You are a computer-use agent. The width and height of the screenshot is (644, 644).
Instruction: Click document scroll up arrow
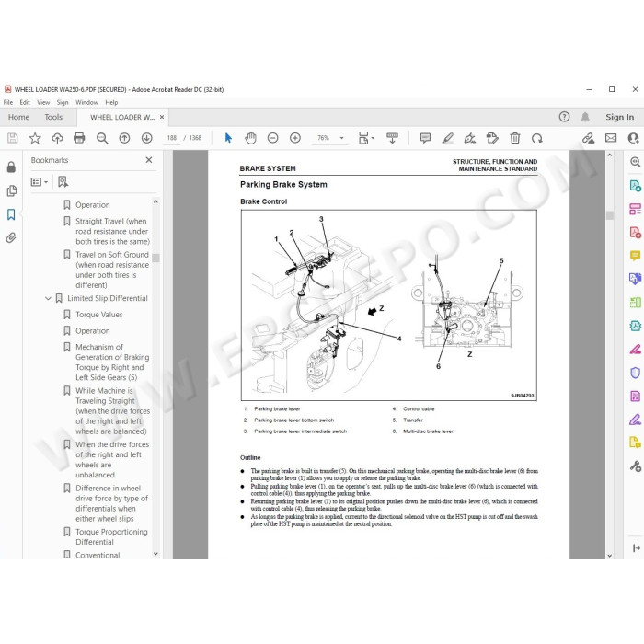609,155
